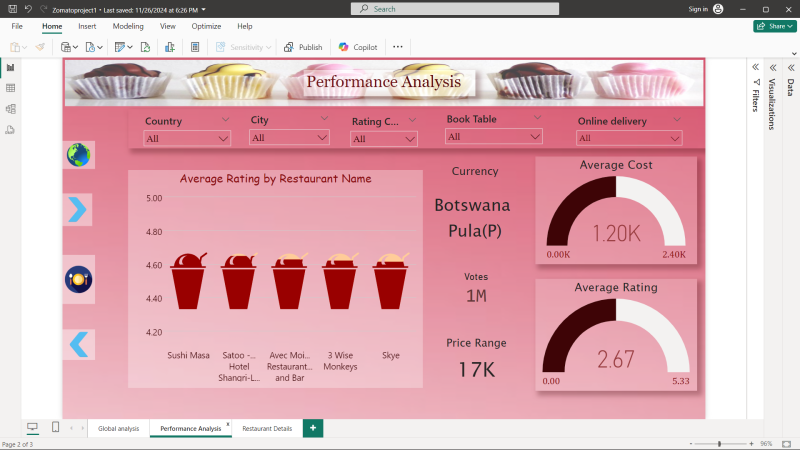Screen dimensions: 800x450
Task: Open the Report view icon in left sidebar
Action: pyautogui.click(x=10, y=68)
